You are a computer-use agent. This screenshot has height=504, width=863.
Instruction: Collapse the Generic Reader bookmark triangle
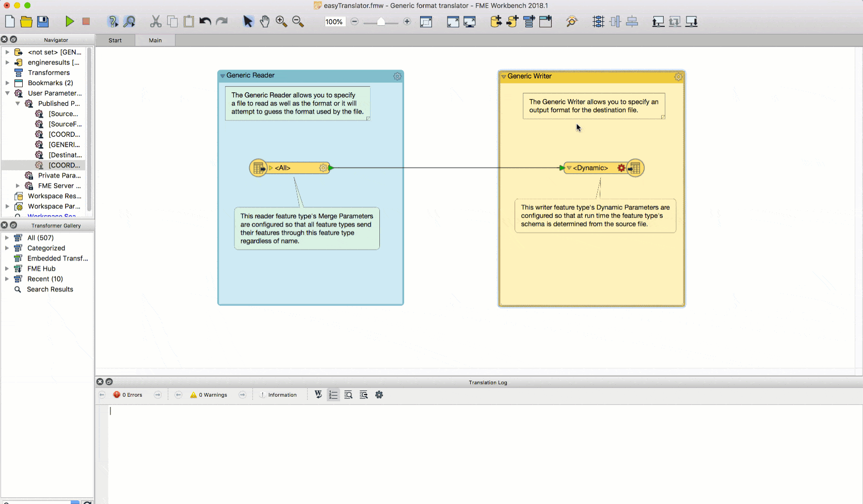[222, 76]
